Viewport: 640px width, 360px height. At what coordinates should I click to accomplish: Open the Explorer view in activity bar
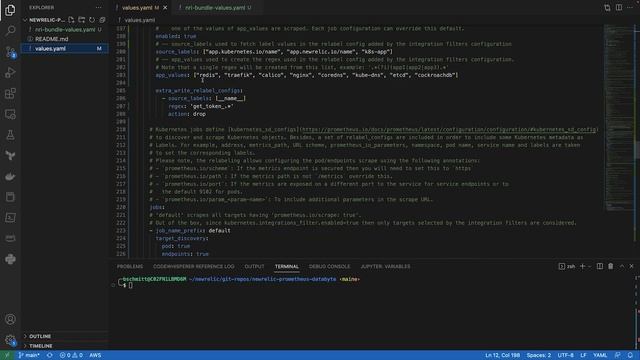pyautogui.click(x=10, y=10)
